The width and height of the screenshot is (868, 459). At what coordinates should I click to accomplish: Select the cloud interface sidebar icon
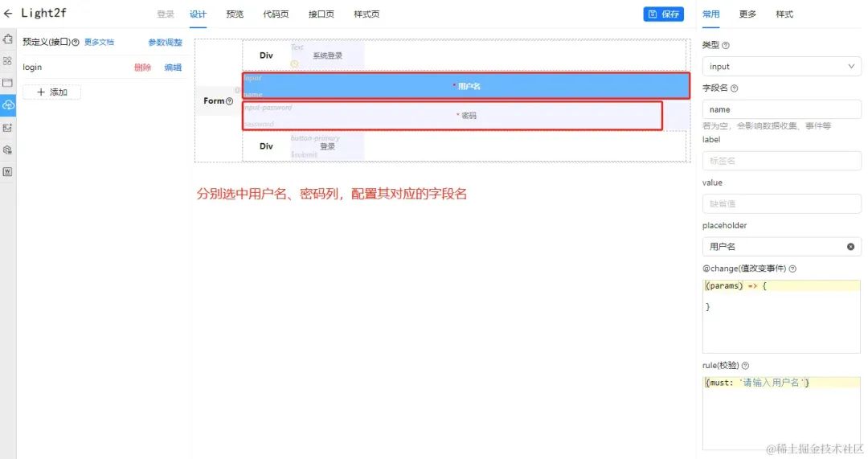(x=8, y=105)
